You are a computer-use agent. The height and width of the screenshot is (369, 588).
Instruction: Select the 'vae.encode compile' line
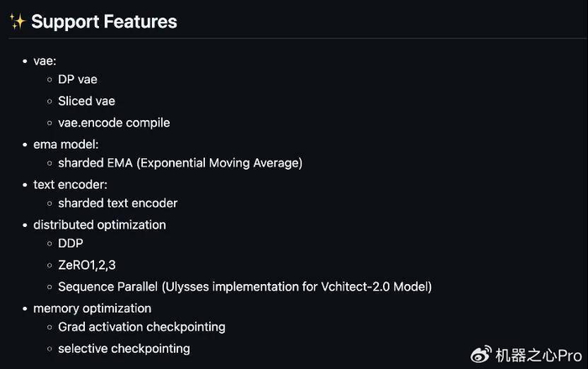coord(113,123)
